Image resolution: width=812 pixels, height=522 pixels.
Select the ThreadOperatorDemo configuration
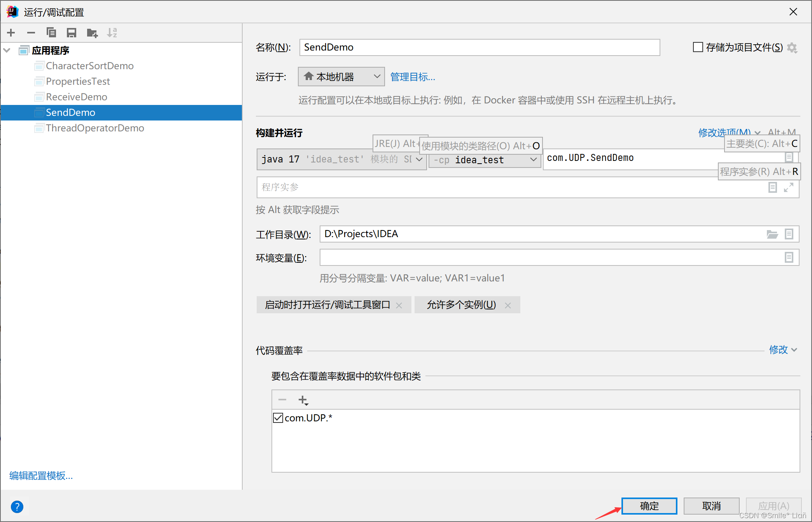[94, 128]
